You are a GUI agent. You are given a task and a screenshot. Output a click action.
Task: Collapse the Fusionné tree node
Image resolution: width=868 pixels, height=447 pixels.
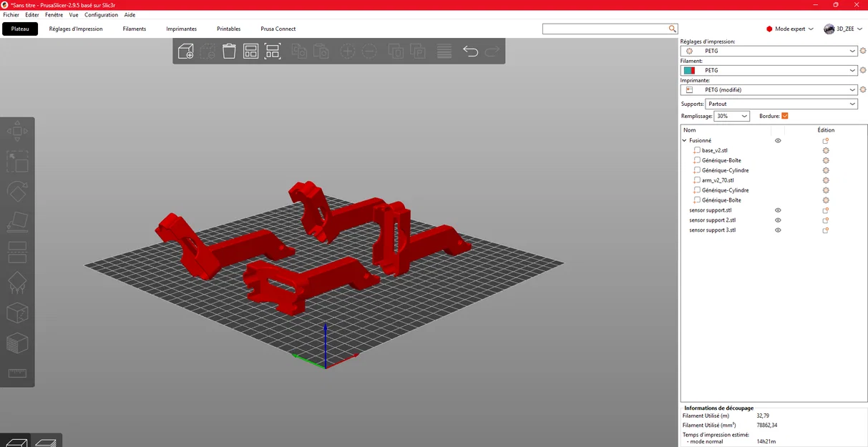tap(684, 141)
